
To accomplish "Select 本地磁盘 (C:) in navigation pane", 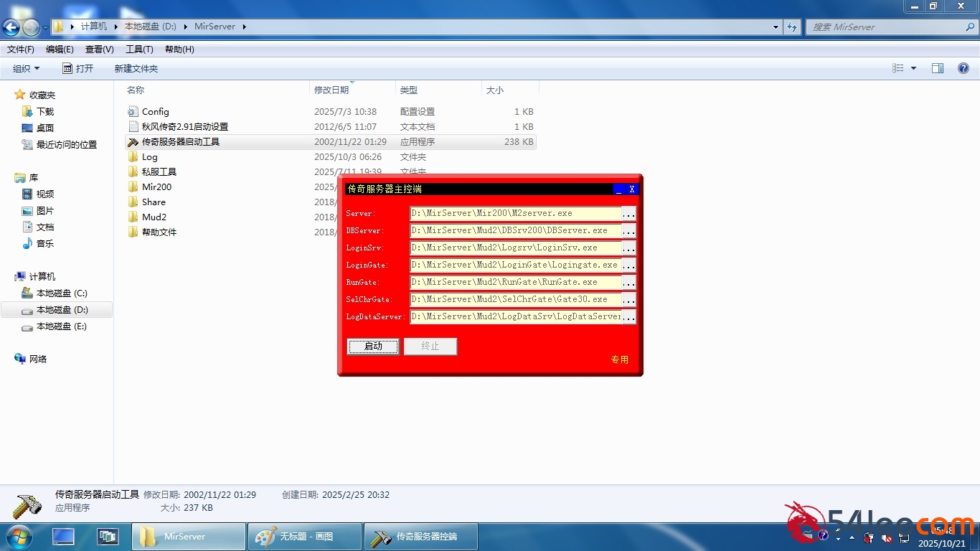I will pos(61,293).
